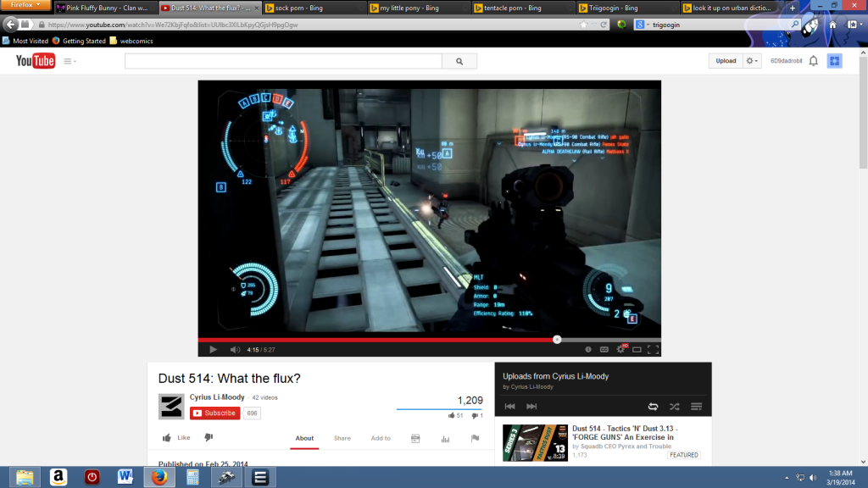This screenshot has height=488, width=868.
Task: Open Microsoft Word from the taskbar
Action: tap(125, 477)
